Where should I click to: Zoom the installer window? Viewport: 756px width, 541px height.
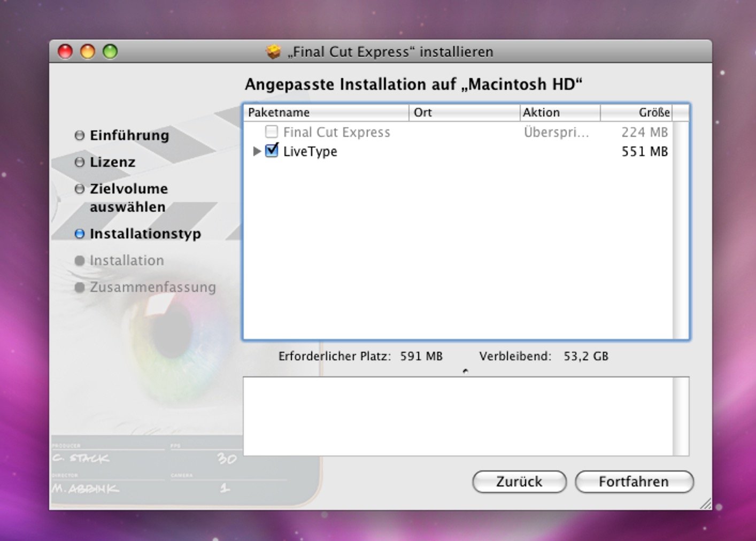click(110, 51)
